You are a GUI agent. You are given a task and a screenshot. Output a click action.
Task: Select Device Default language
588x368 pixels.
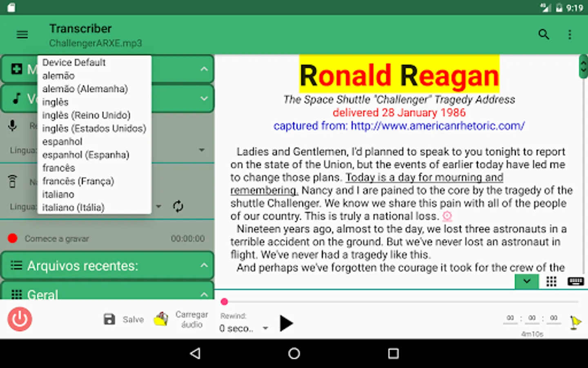coord(94,62)
